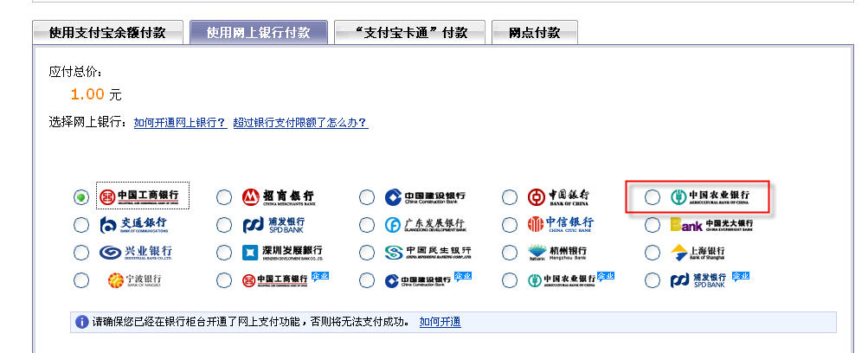Viewport: 868px width, 353px height.
Task: Select the 兴业银行 radio button
Action: 81,253
